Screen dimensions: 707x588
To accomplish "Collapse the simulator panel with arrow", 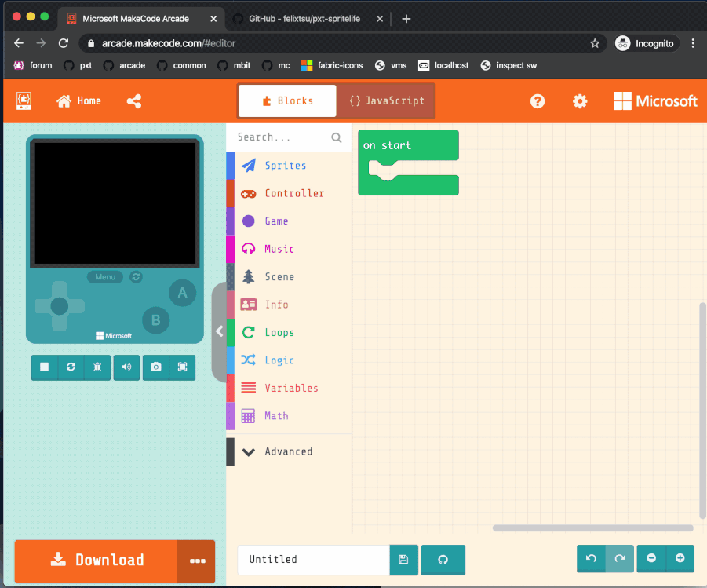I will (219, 331).
